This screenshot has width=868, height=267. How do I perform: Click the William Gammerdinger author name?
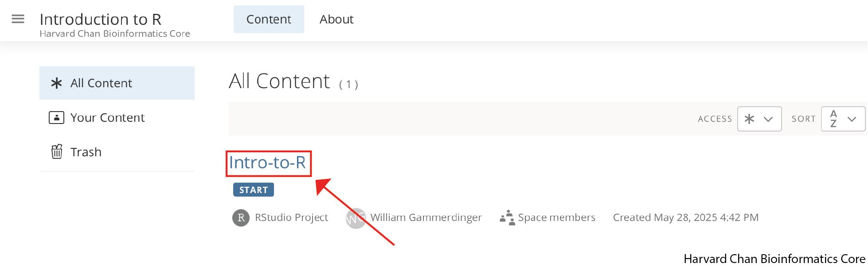coord(426,218)
